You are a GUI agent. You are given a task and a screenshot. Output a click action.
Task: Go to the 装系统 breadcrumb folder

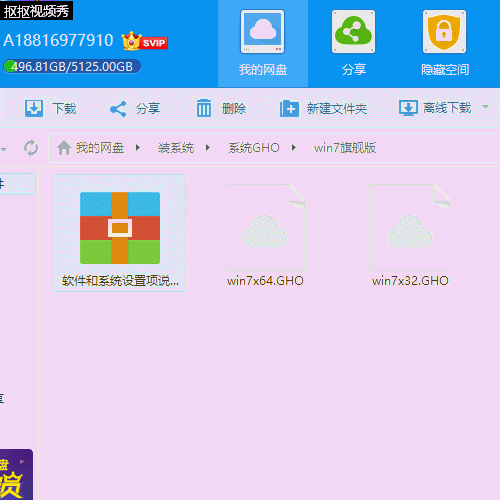176,148
